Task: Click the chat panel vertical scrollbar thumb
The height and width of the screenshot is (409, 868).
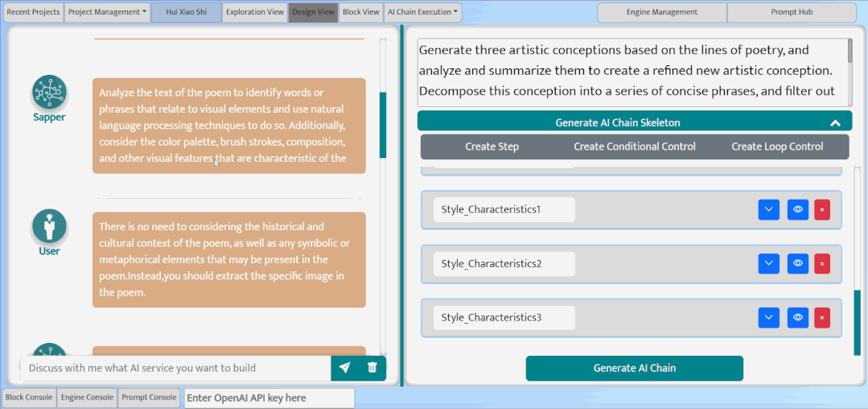Action: [x=383, y=126]
